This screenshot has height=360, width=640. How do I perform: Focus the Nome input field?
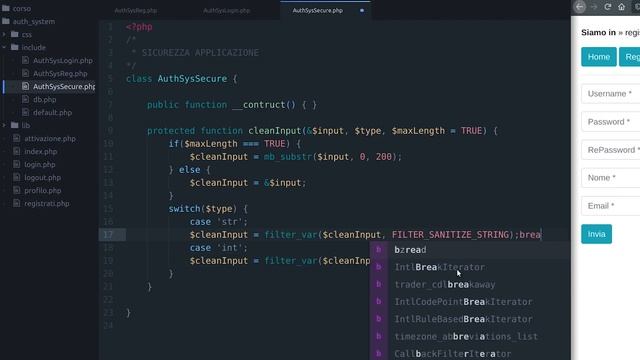pos(611,178)
